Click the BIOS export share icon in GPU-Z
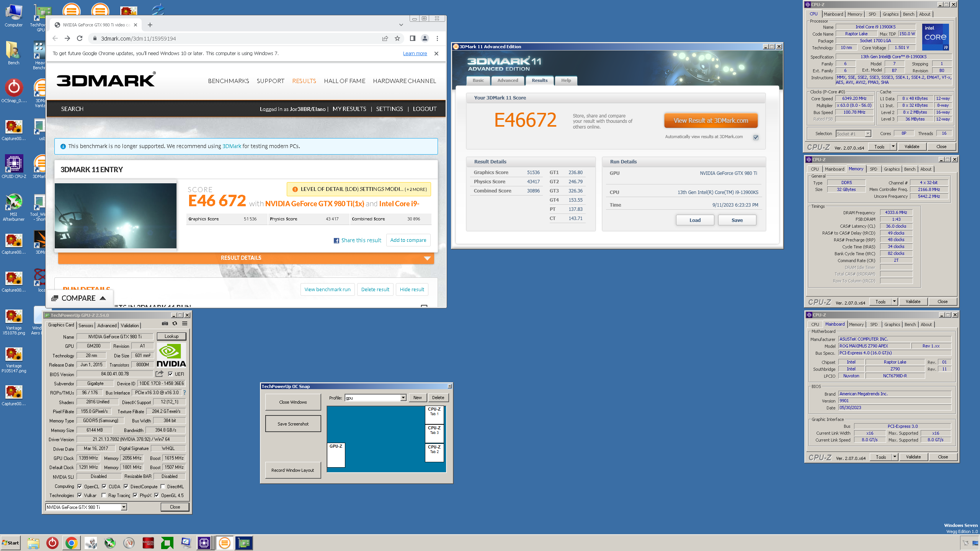The image size is (980, 551). (x=160, y=374)
